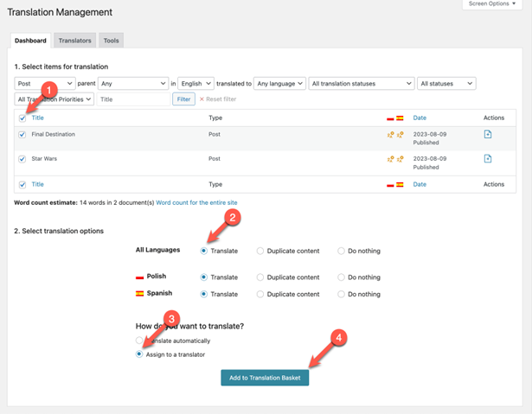Select Do nothing for Spanish
This screenshot has height=414, width=532.
pos(341,294)
